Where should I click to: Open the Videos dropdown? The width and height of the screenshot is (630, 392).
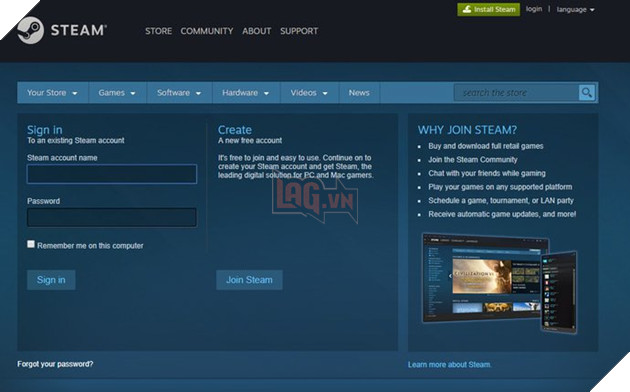click(x=310, y=93)
